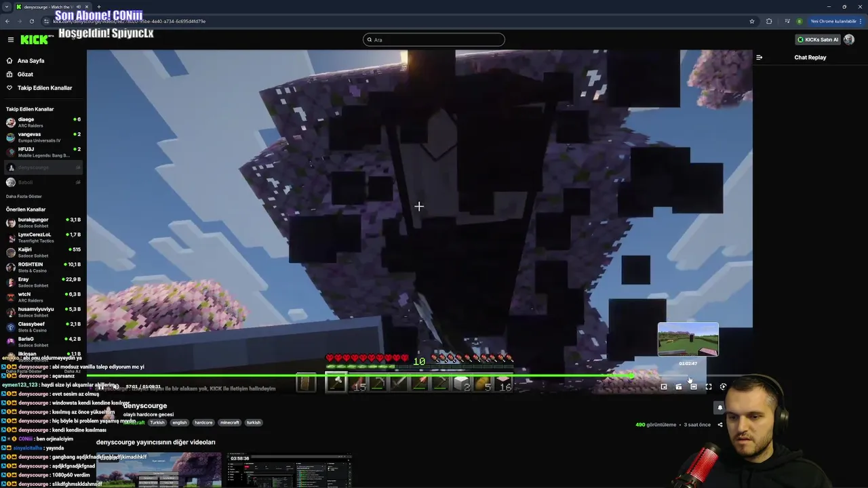Open Takip Edilen Kanallar sidebar item
This screenshot has height=488, width=868.
click(x=42, y=87)
